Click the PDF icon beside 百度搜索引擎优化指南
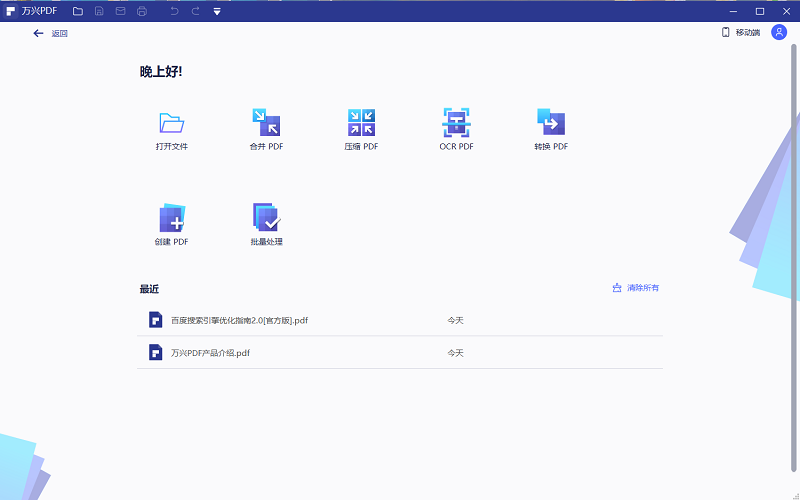 click(156, 320)
